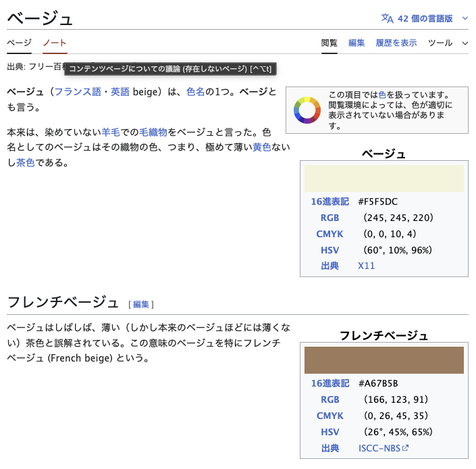The image size is (476, 469).
Task: Open the 編集 tab at top
Action: [x=356, y=43]
